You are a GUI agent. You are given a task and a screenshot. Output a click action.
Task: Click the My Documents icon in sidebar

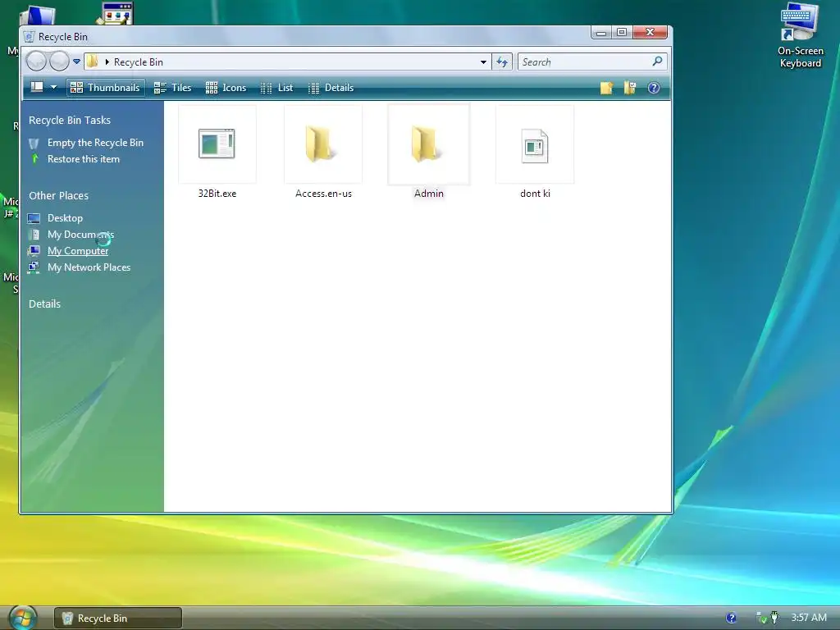[x=34, y=235]
